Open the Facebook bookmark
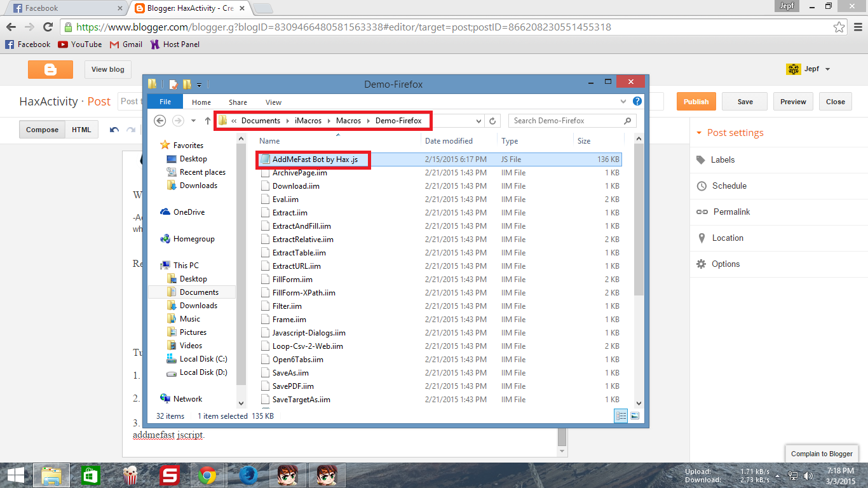Image resolution: width=868 pixels, height=488 pixels. pos(27,44)
